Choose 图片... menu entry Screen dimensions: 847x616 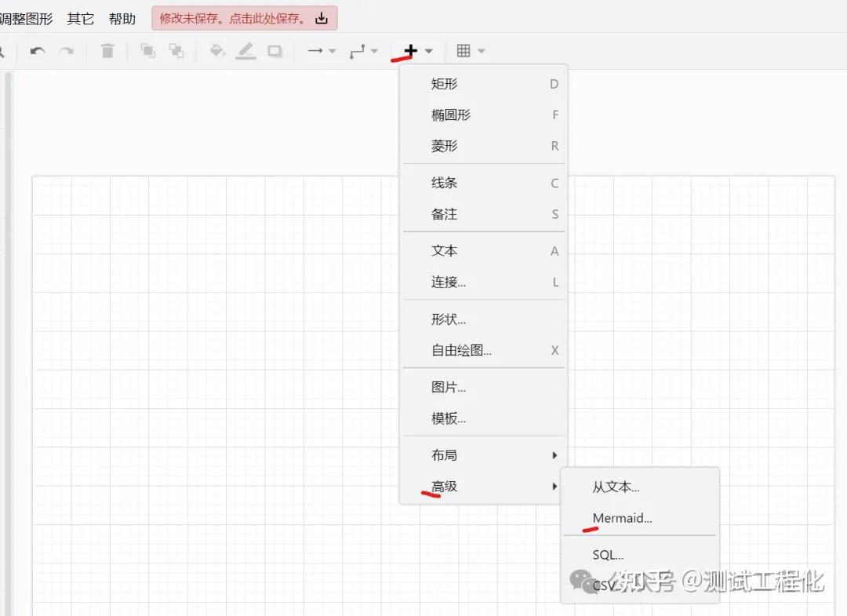click(x=483, y=387)
